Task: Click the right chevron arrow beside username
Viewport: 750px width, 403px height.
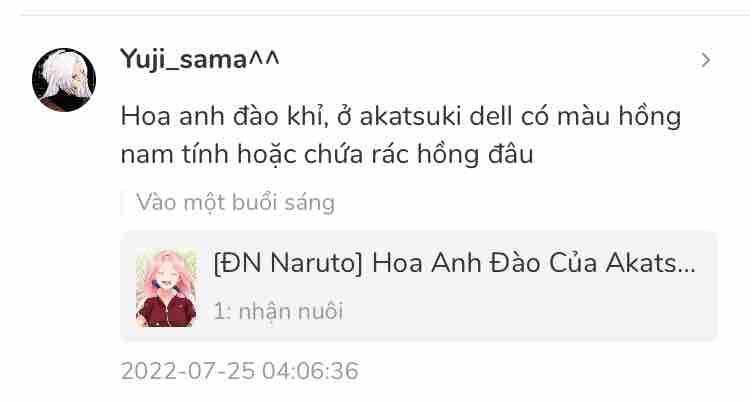Action: 705,60
